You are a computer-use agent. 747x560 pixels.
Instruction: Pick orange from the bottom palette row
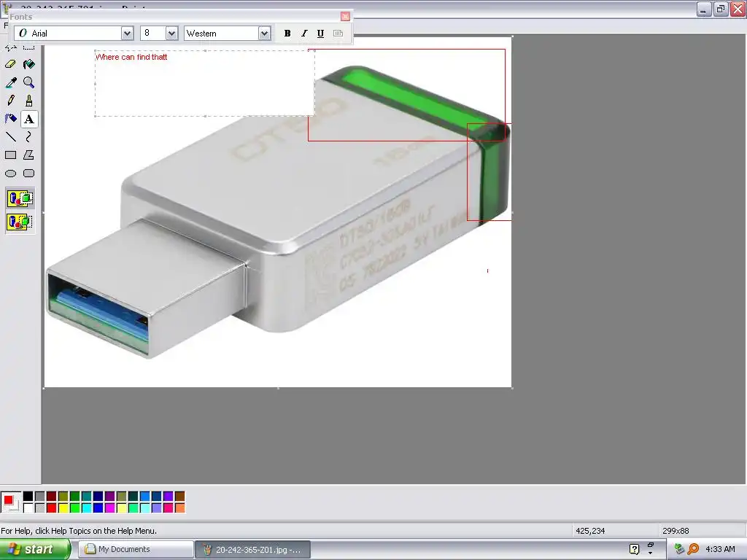tap(179, 508)
